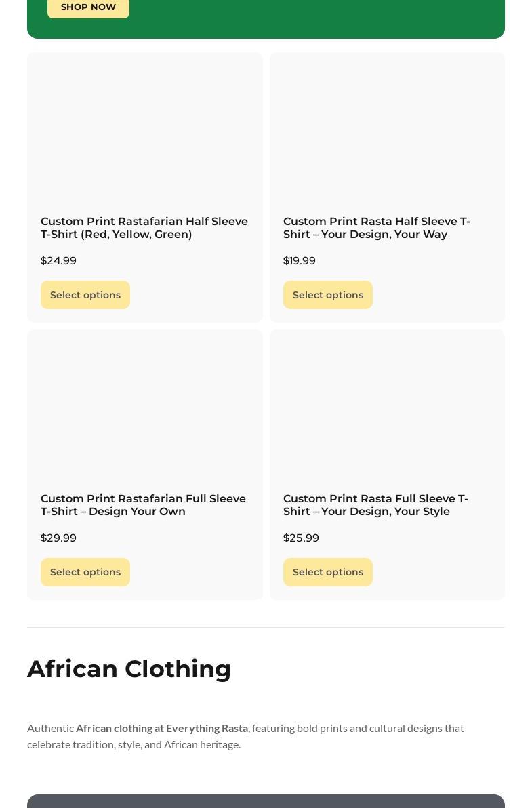This screenshot has width=532, height=808.
Task: Open Custom Print Rasta Half Sleeve title link
Action: [376, 228]
